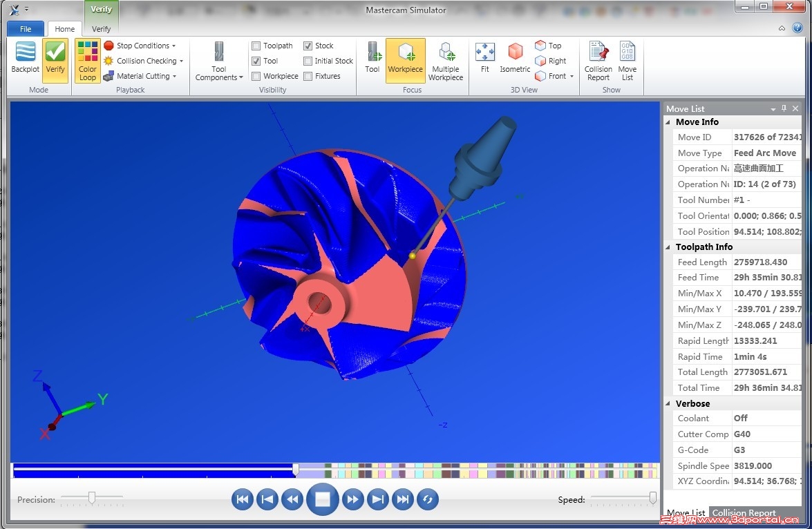
Task: Switch to Right view
Action: pos(551,61)
